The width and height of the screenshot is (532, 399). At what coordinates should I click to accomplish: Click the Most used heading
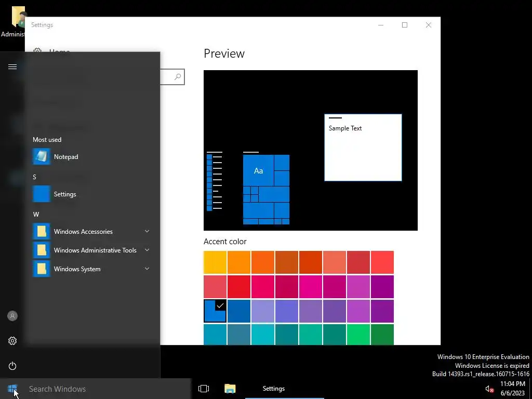point(47,140)
